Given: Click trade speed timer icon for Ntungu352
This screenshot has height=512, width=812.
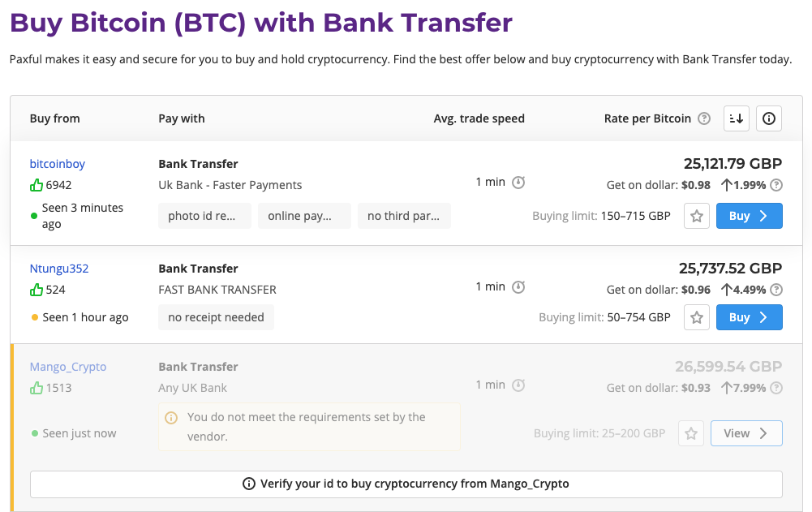Looking at the screenshot, I should click(x=518, y=287).
